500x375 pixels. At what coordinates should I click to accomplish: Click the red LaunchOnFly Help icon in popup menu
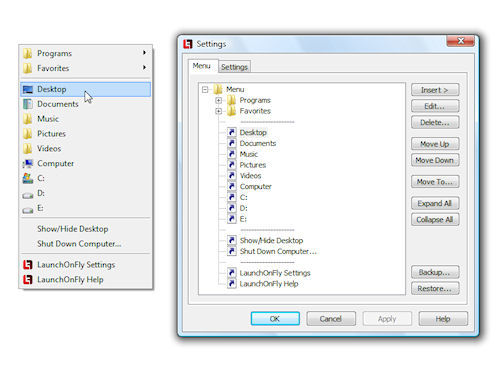[x=28, y=279]
